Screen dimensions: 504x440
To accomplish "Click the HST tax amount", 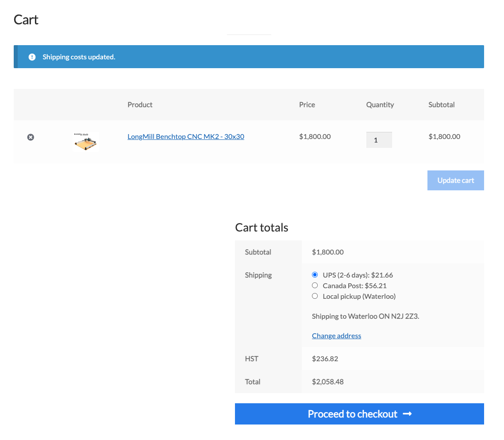I will [325, 359].
